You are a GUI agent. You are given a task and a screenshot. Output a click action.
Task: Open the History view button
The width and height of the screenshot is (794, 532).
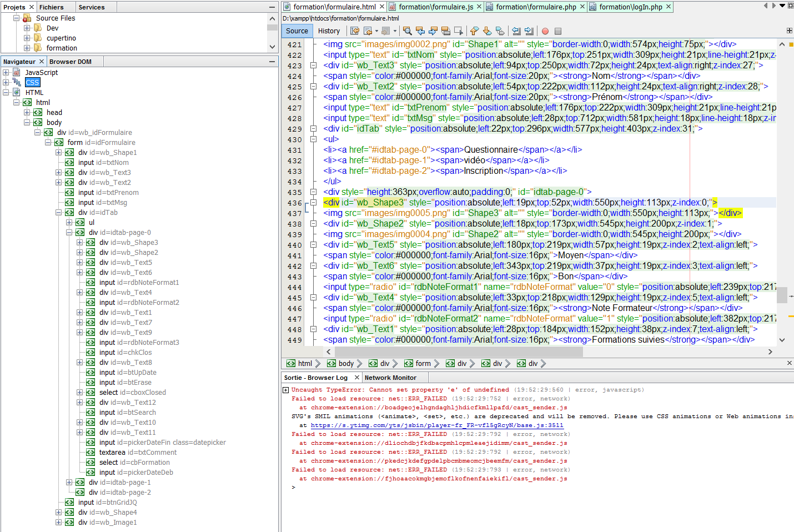click(329, 31)
